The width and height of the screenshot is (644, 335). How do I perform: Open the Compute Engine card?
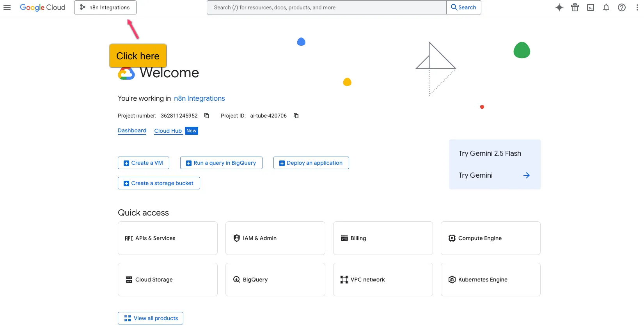[491, 238]
